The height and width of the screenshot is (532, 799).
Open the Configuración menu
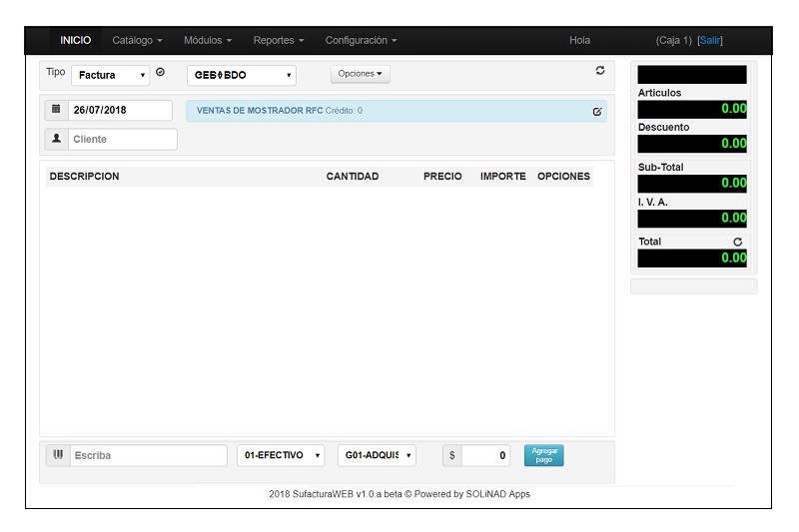point(361,40)
